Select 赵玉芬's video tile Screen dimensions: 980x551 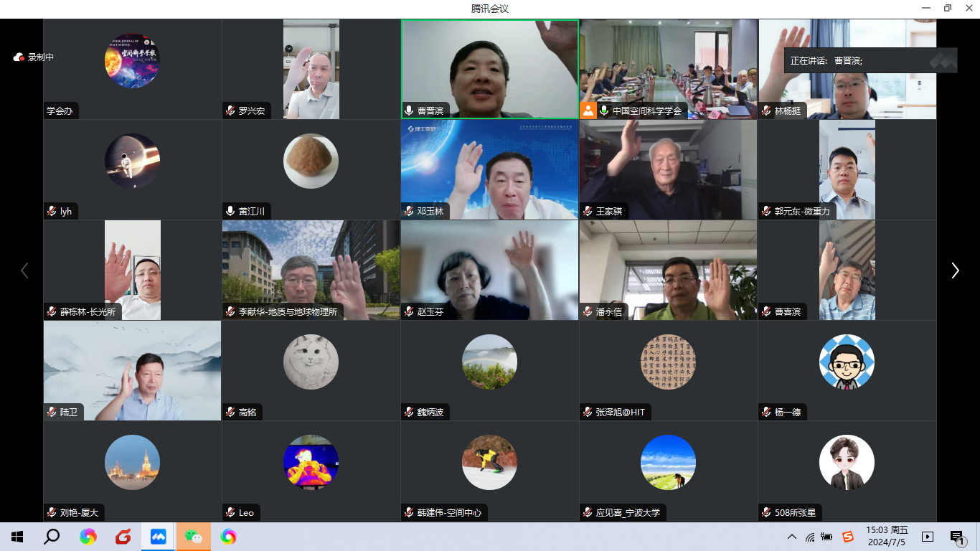click(489, 270)
